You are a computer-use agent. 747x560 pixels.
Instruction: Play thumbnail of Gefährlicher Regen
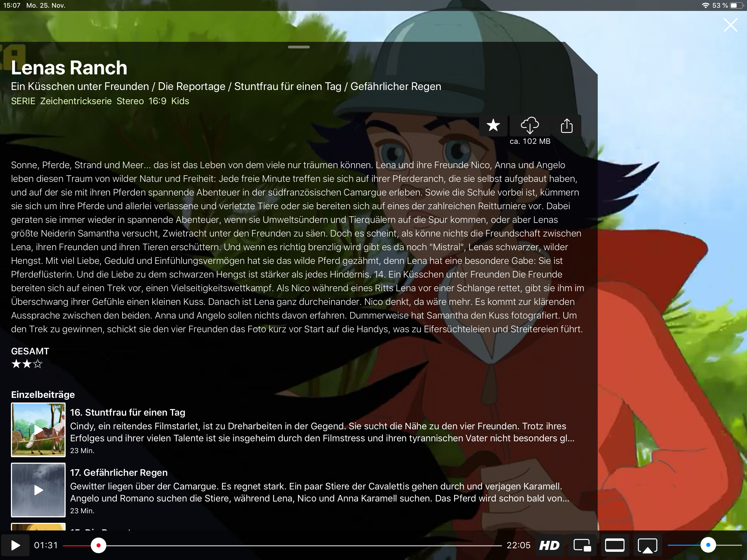[x=38, y=490]
